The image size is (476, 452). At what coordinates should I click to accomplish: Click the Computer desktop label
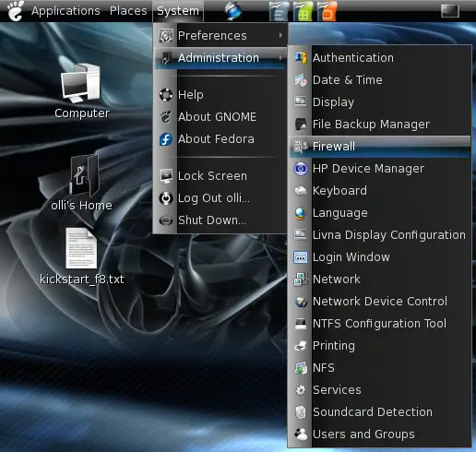[x=82, y=113]
